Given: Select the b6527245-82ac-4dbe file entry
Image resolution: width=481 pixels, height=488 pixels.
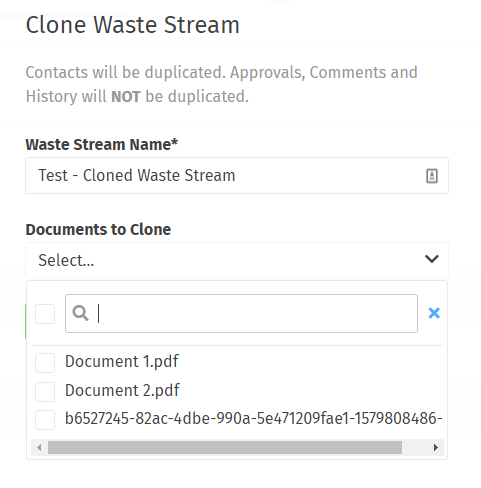Looking at the screenshot, I should point(254,419).
